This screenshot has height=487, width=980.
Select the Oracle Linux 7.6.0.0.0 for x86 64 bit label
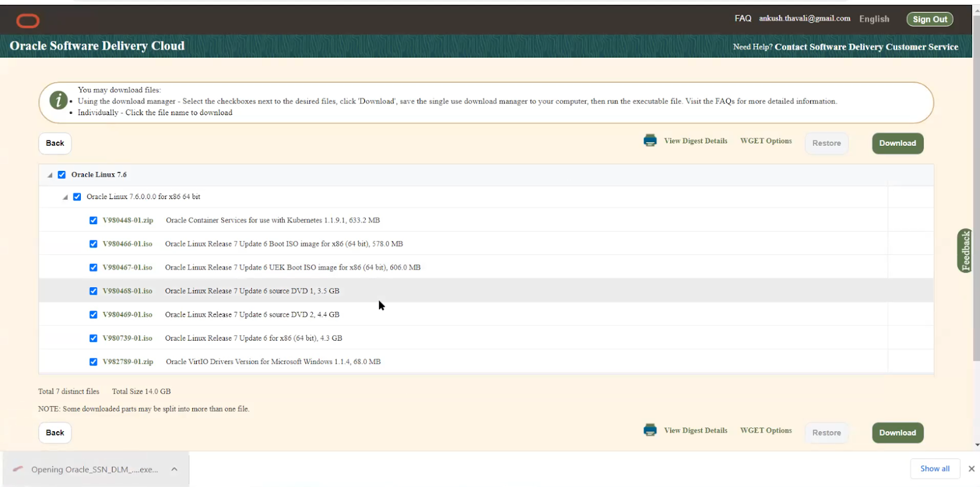click(x=143, y=197)
